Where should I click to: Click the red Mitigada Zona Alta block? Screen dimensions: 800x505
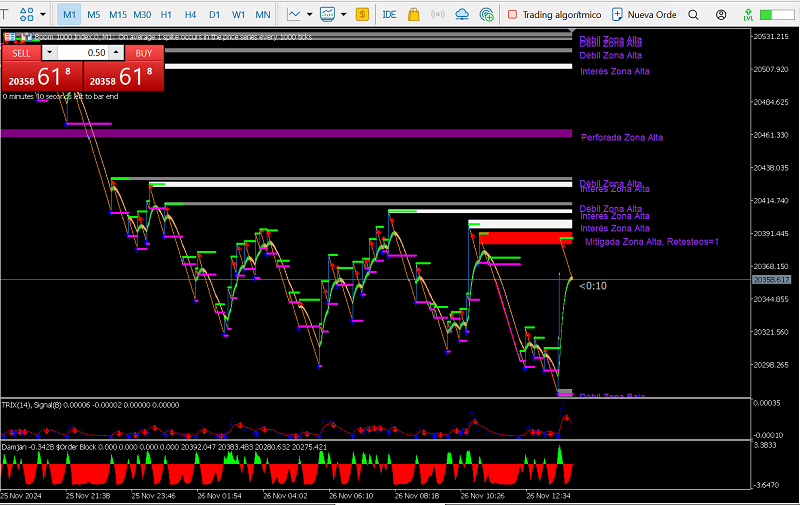(524, 238)
